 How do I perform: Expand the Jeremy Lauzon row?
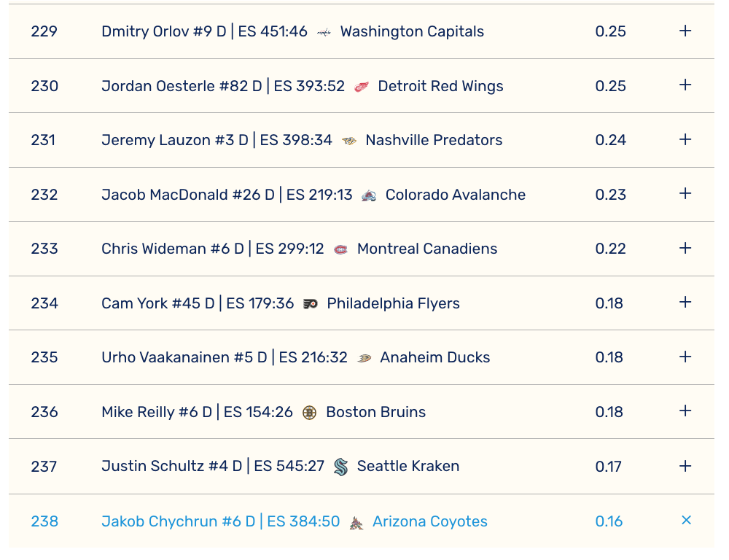click(x=685, y=140)
